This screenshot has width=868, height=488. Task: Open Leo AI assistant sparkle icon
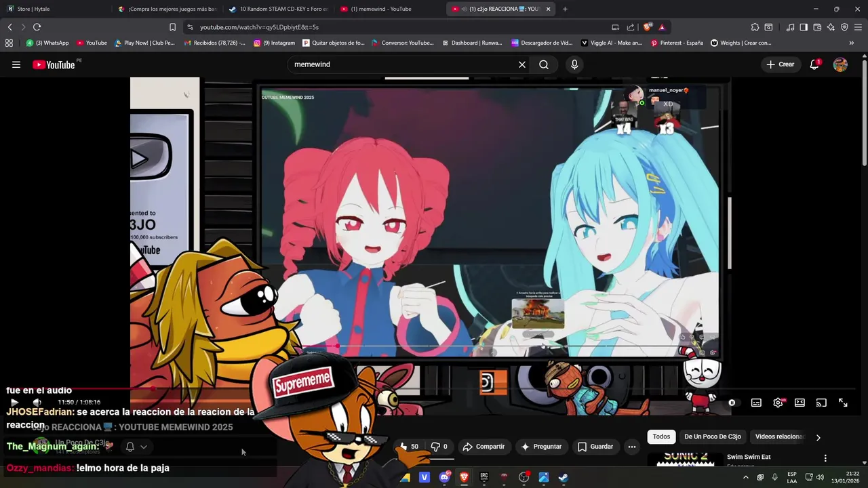pyautogui.click(x=831, y=27)
